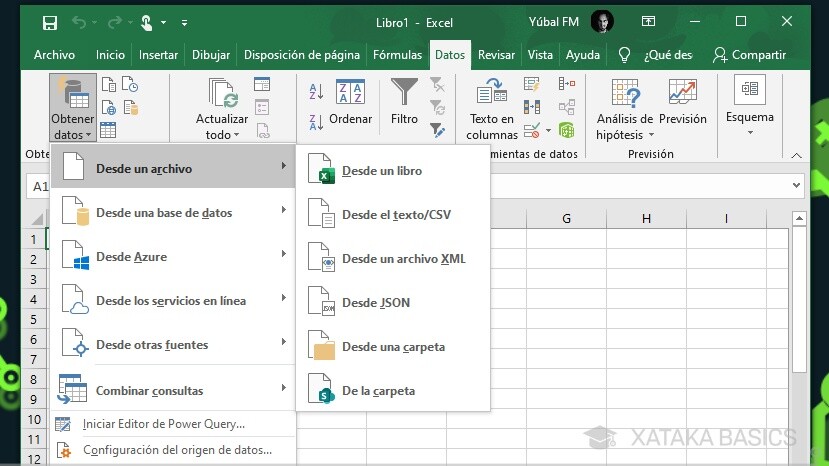Open the Desde otras fuentes submenu
The image size is (829, 466).
click(x=174, y=344)
